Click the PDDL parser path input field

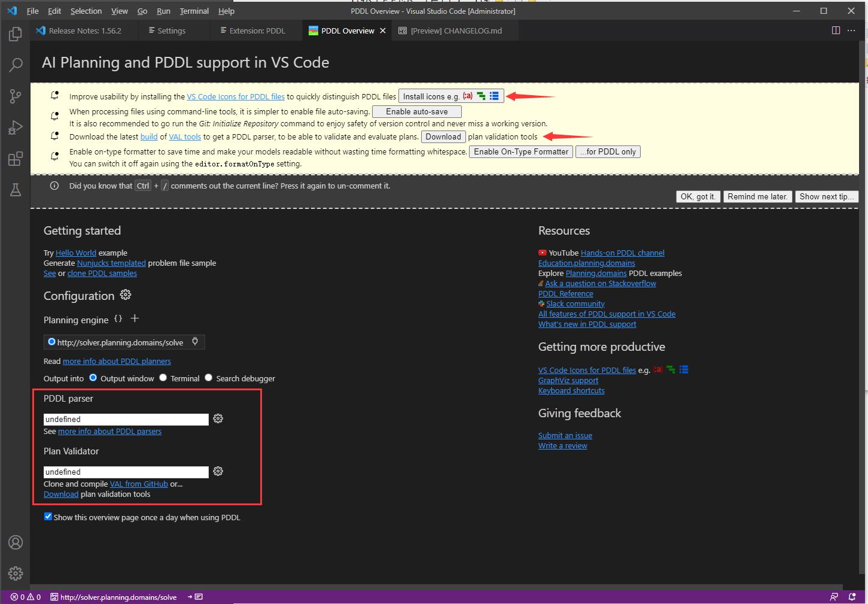point(126,419)
